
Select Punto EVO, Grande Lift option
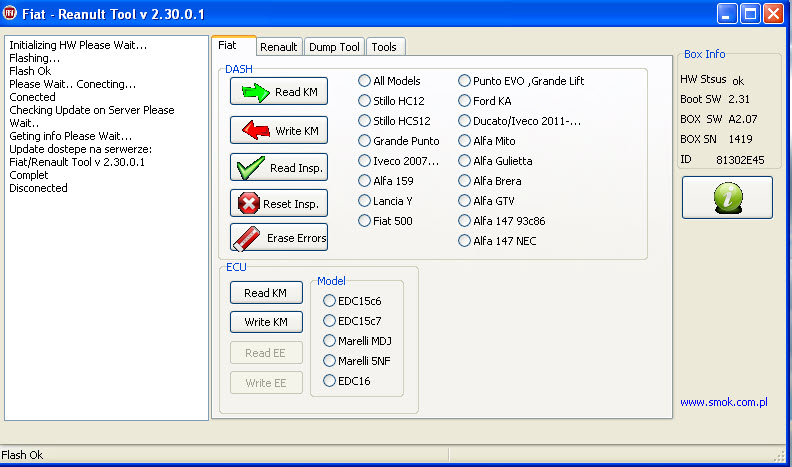(521, 81)
